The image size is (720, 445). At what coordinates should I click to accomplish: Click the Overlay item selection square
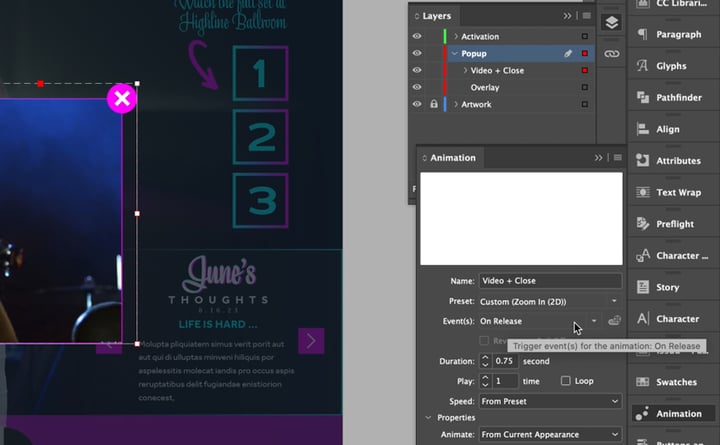[x=585, y=87]
